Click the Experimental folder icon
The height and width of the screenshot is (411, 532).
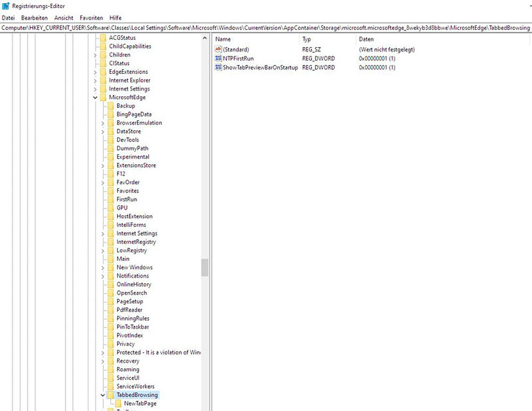click(111, 157)
